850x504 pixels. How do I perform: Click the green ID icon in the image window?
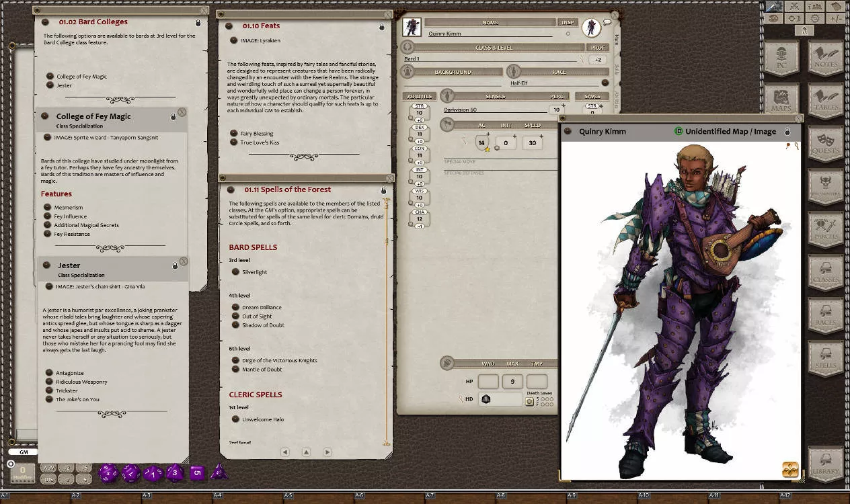tap(678, 132)
